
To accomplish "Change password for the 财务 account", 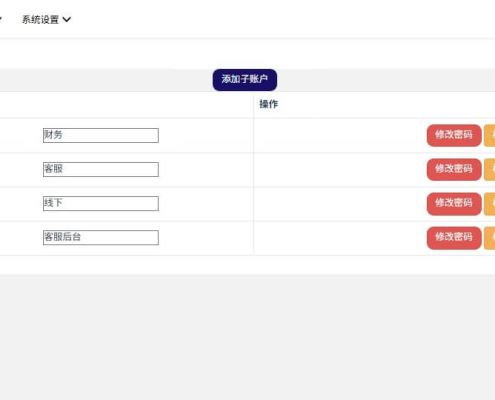I will point(454,135).
